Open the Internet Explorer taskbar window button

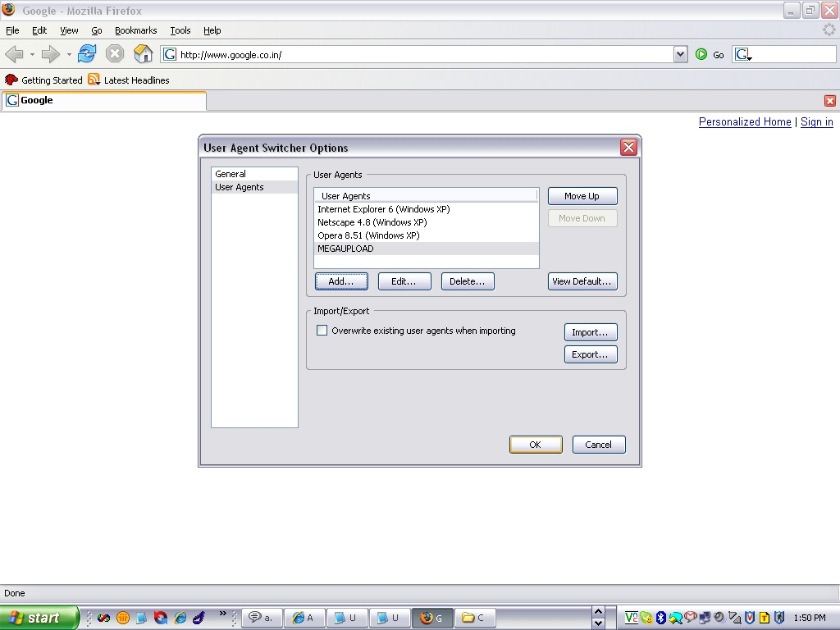(x=304, y=618)
